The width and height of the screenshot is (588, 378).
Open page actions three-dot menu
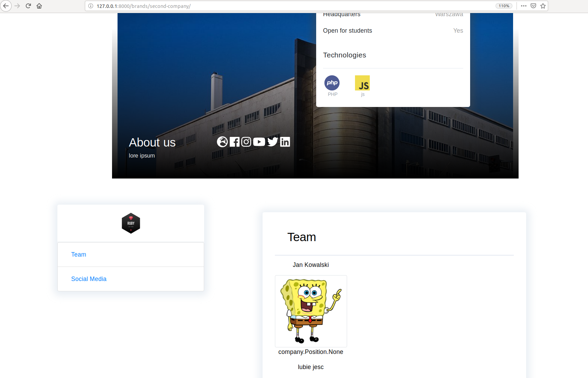coord(524,6)
